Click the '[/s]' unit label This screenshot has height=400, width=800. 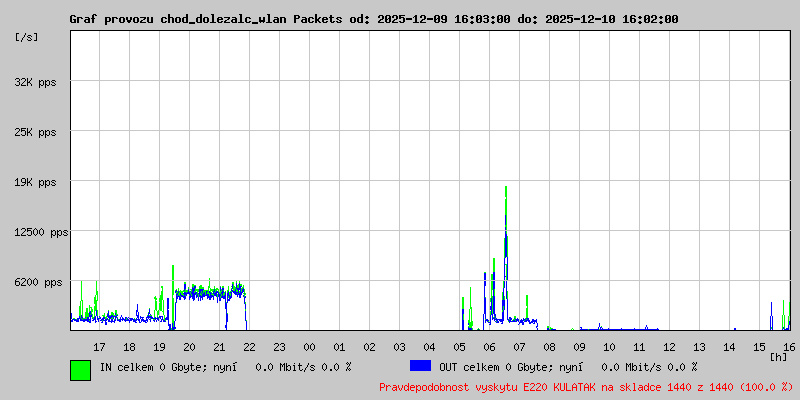27,37
